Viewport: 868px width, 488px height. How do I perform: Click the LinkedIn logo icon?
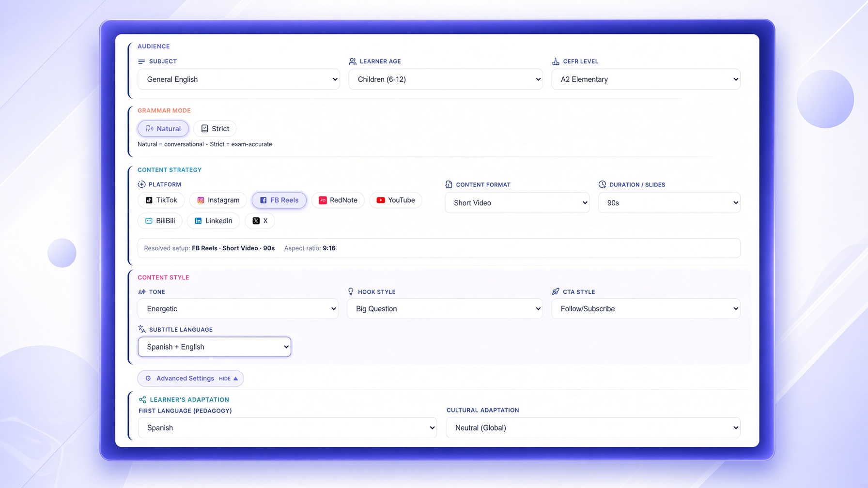198,221
